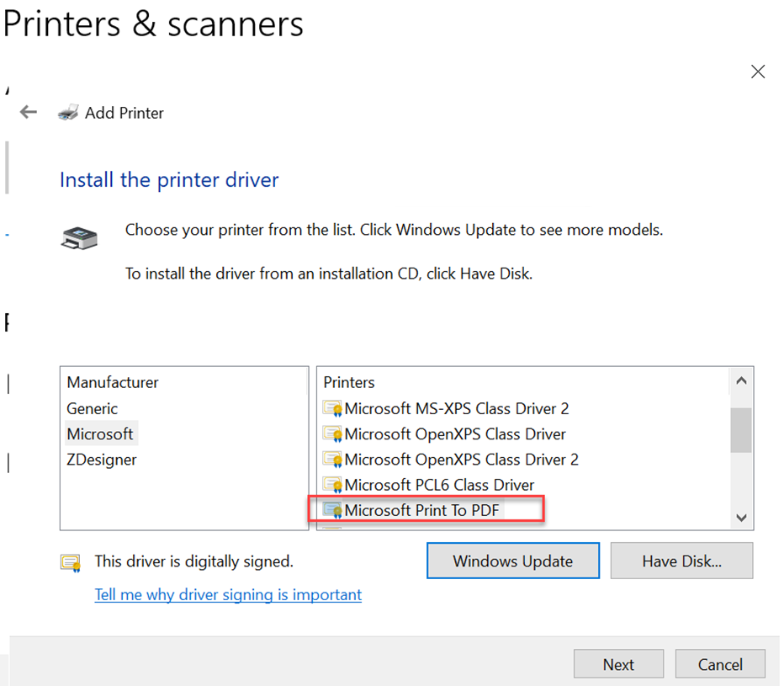The image size is (784, 686).
Task: Click the driver icon for Microsoft MS-XPS Class Driver 2
Action: [x=333, y=409]
